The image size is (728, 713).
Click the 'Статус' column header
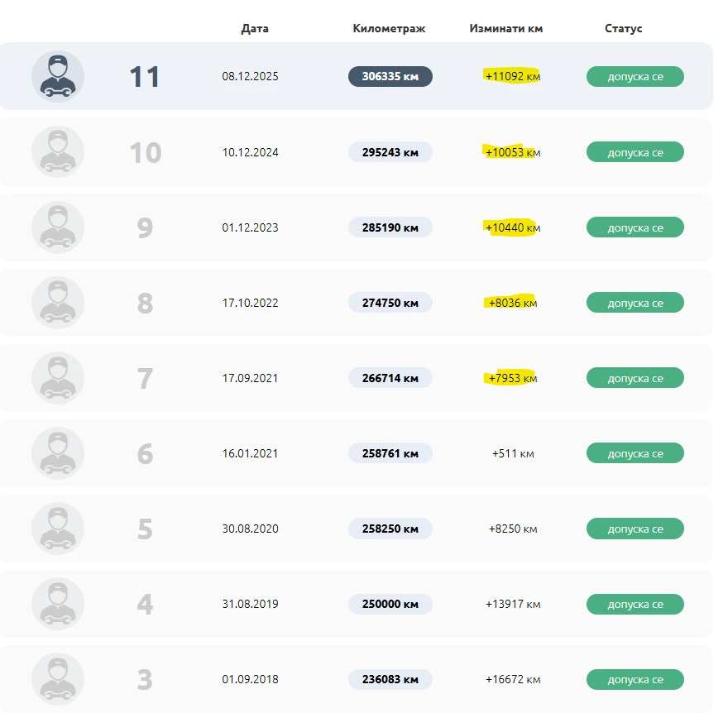pos(623,28)
